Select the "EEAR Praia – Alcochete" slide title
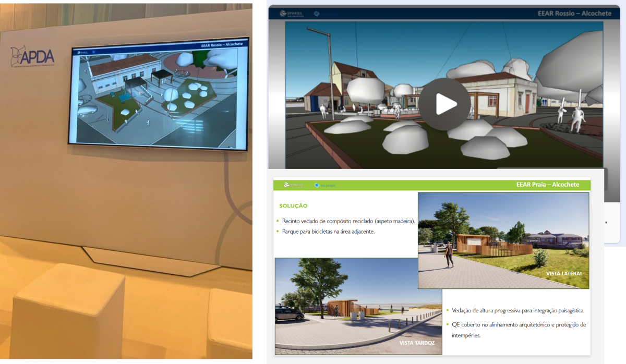Screen dimensions: 626x364 tap(547, 185)
